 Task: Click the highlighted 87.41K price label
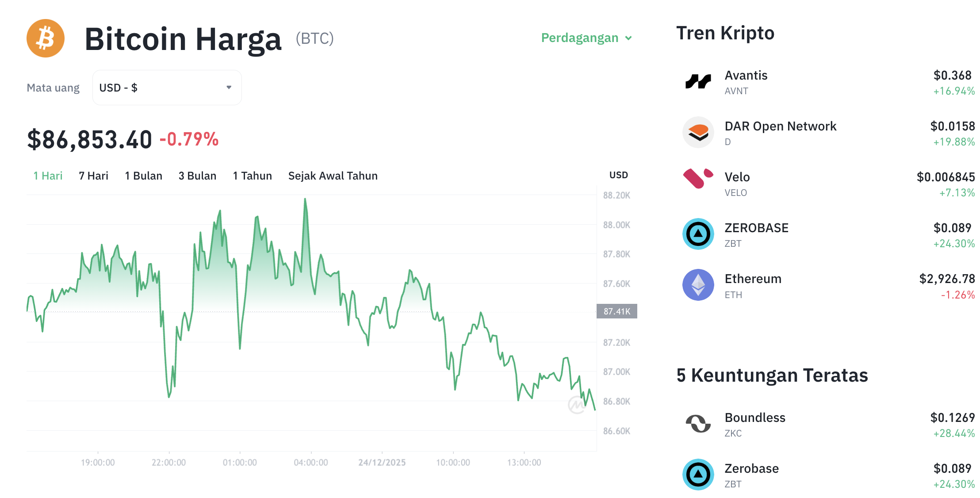616,311
